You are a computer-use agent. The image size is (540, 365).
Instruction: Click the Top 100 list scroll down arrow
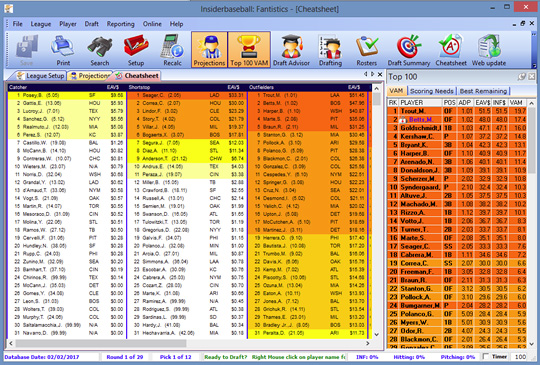tap(532, 344)
